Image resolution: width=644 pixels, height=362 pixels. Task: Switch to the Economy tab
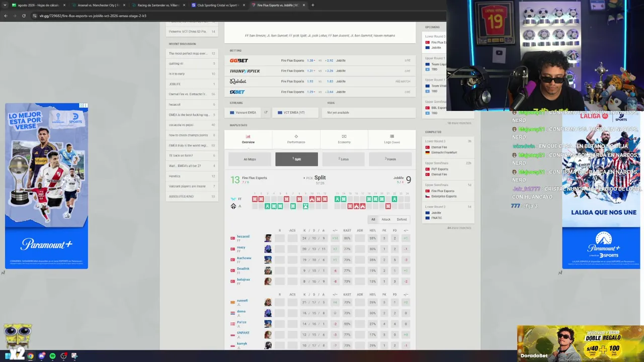[344, 139]
